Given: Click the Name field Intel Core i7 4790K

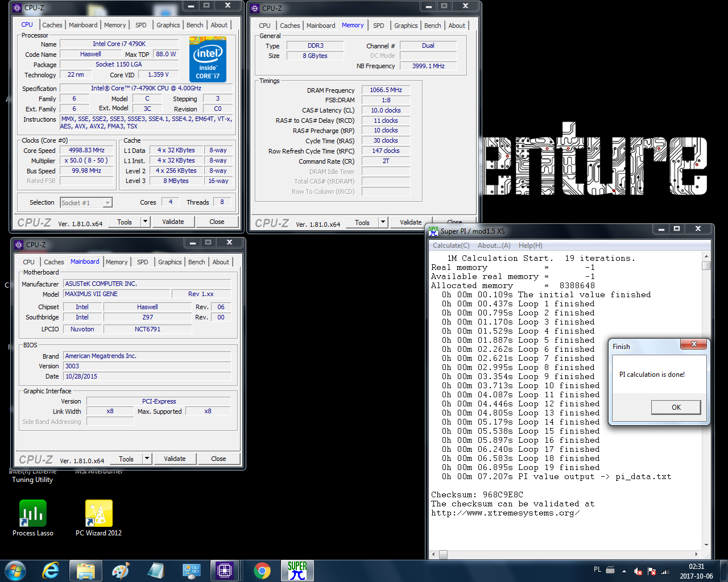Looking at the screenshot, I should pyautogui.click(x=119, y=44).
